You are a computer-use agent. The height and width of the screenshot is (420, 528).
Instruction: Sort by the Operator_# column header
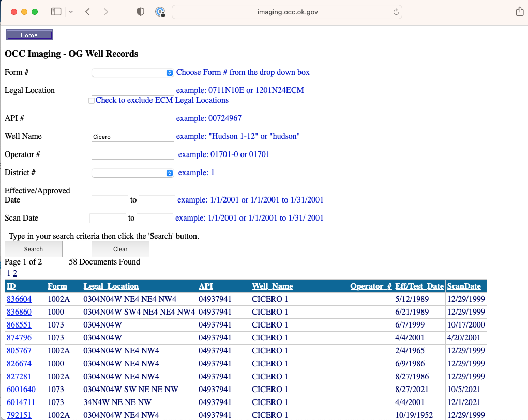point(371,286)
